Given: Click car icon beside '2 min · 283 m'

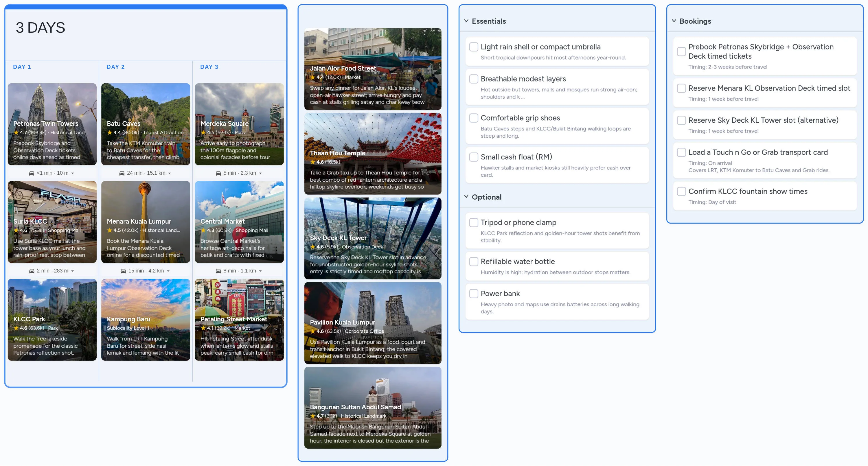Looking at the screenshot, I should pos(32,271).
